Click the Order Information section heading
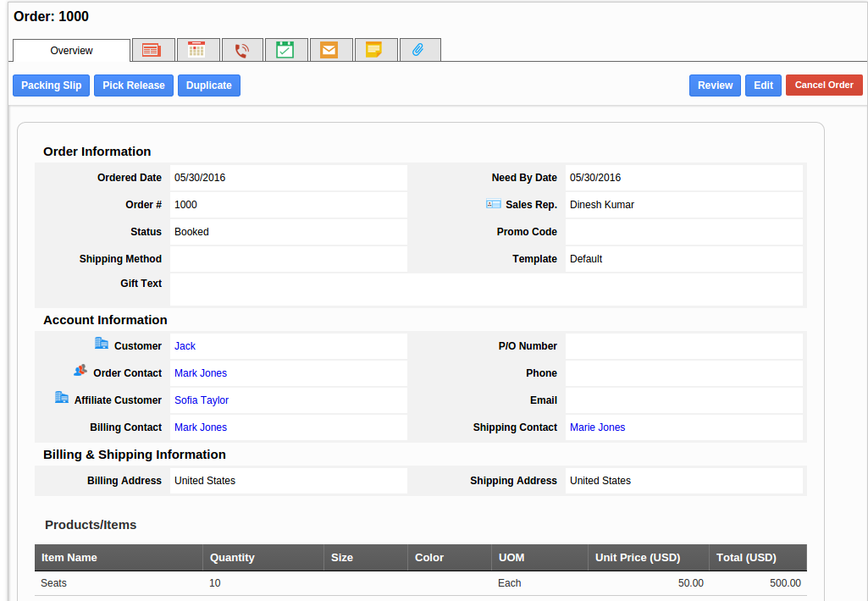This screenshot has height=601, width=868. tap(97, 152)
